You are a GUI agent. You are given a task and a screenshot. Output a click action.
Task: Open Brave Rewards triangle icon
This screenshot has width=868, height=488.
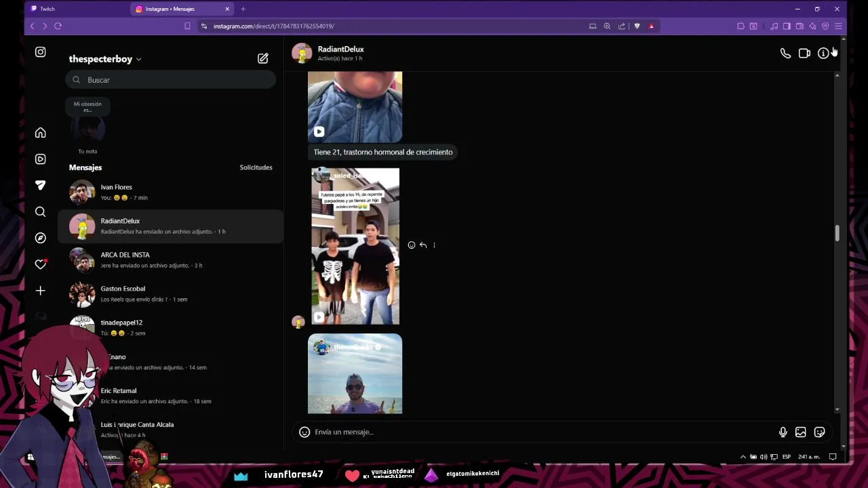pyautogui.click(x=651, y=26)
